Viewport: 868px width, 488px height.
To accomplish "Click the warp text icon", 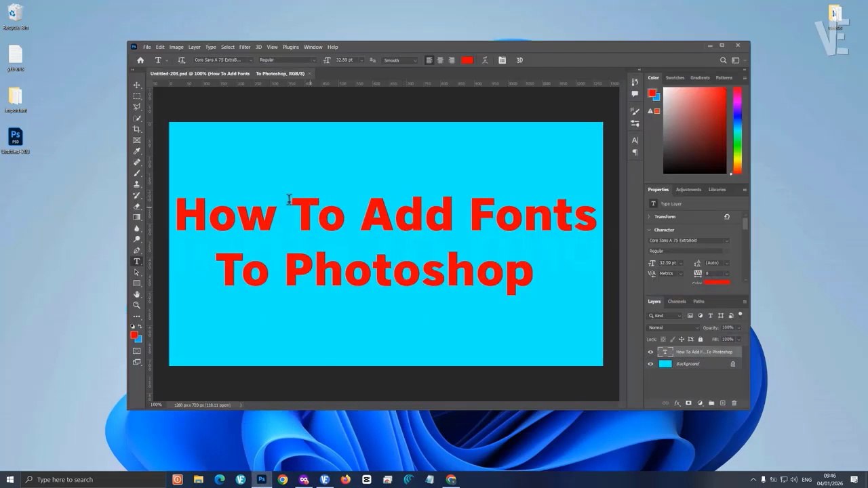I will [485, 60].
